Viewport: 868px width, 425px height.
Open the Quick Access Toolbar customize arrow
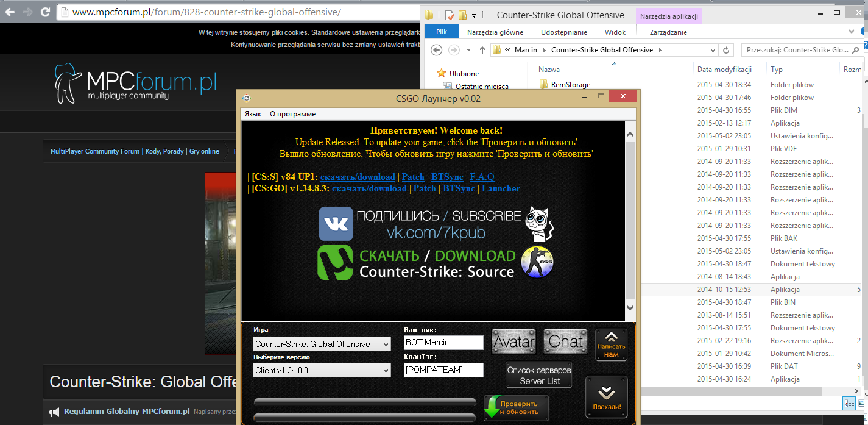click(475, 15)
